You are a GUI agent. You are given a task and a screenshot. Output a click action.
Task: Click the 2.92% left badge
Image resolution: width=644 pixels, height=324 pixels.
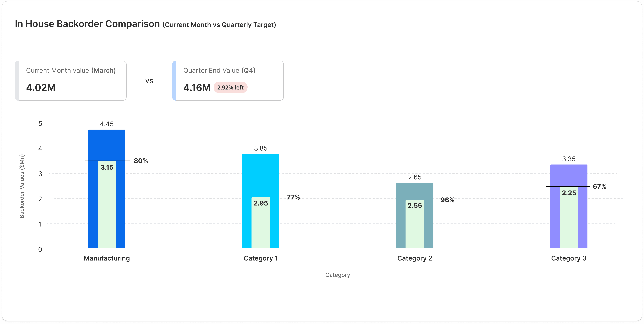pos(230,87)
